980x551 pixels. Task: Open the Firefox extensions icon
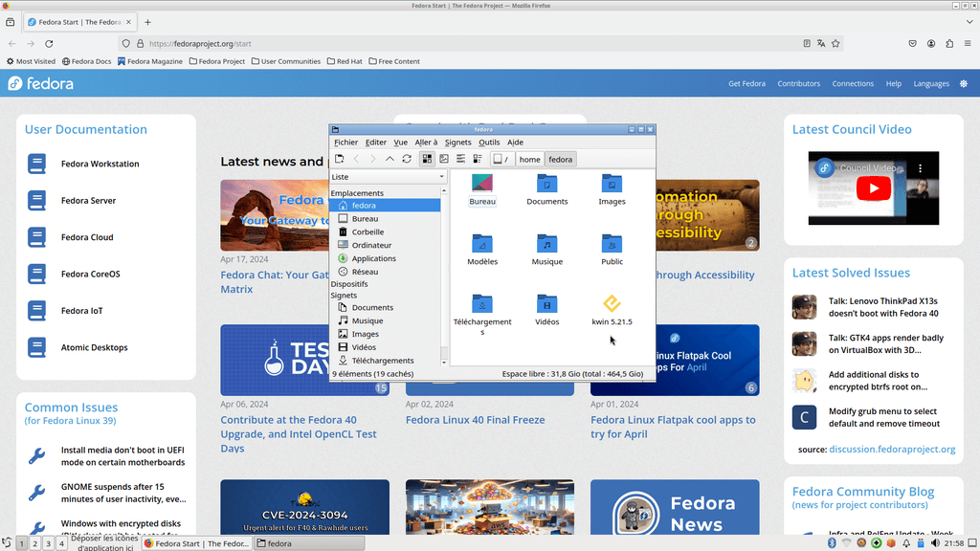[x=949, y=44]
